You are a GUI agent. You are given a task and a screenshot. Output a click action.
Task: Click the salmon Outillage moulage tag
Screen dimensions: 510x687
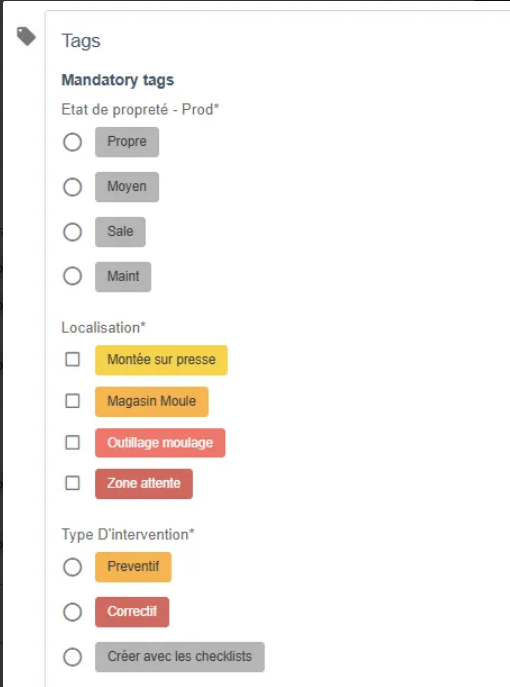(160, 443)
